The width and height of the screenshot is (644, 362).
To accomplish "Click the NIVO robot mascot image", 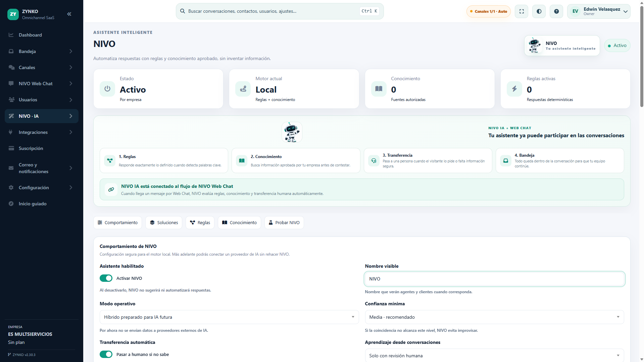I will 292,132.
